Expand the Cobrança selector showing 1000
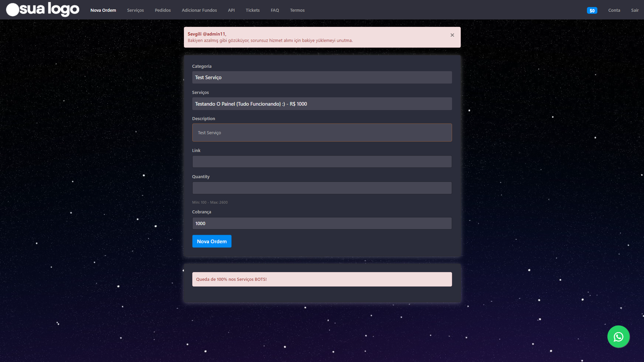Viewport: 644px width, 362px height. click(x=321, y=223)
